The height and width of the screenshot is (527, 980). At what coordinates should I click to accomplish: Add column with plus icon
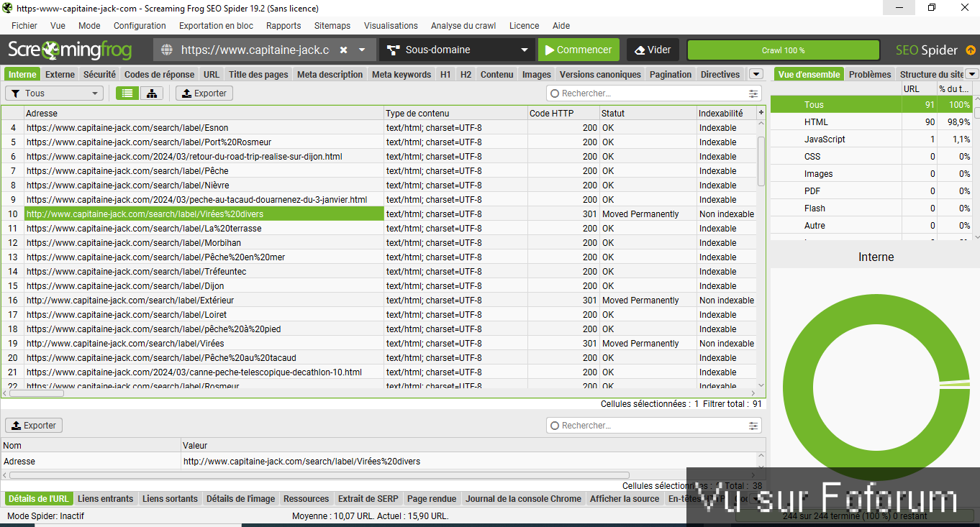pos(761,113)
